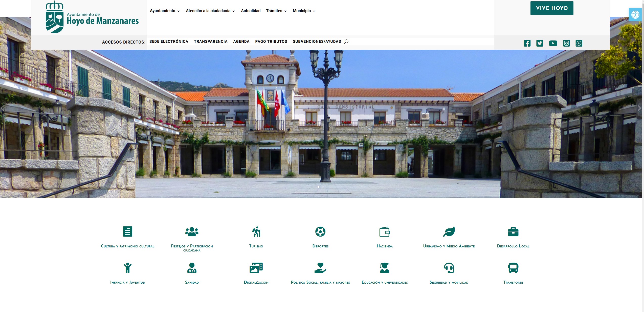Click the VIVE HOYO button

(x=552, y=8)
